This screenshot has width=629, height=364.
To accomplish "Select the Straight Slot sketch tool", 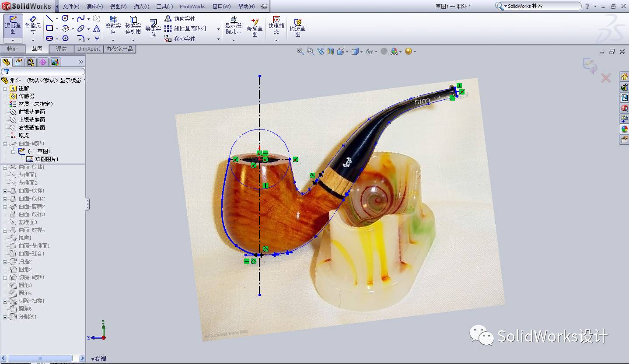I will click(49, 38).
